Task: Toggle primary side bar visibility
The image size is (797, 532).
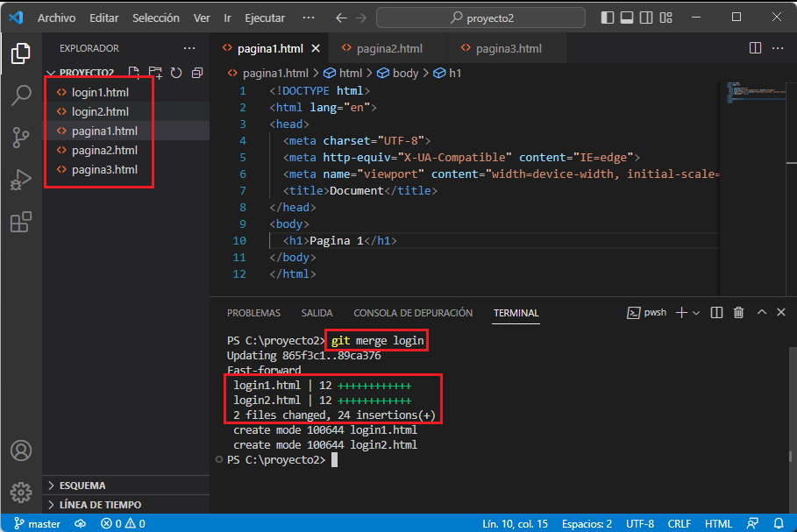Action: pos(607,18)
